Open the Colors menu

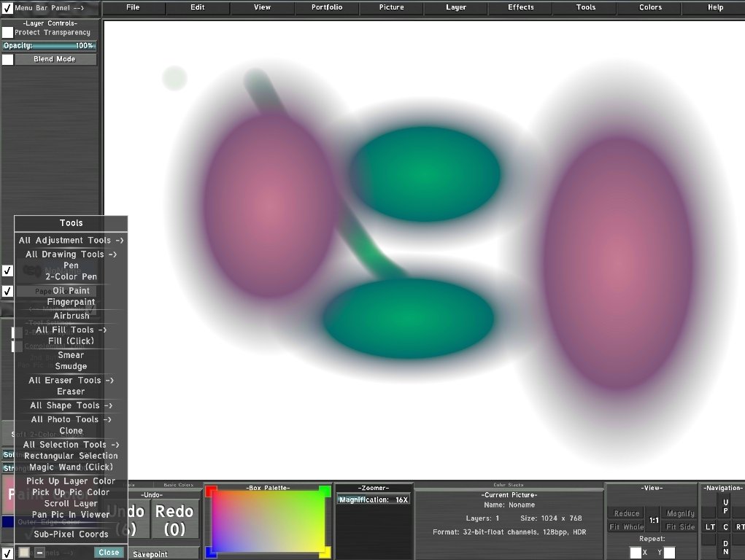click(650, 7)
